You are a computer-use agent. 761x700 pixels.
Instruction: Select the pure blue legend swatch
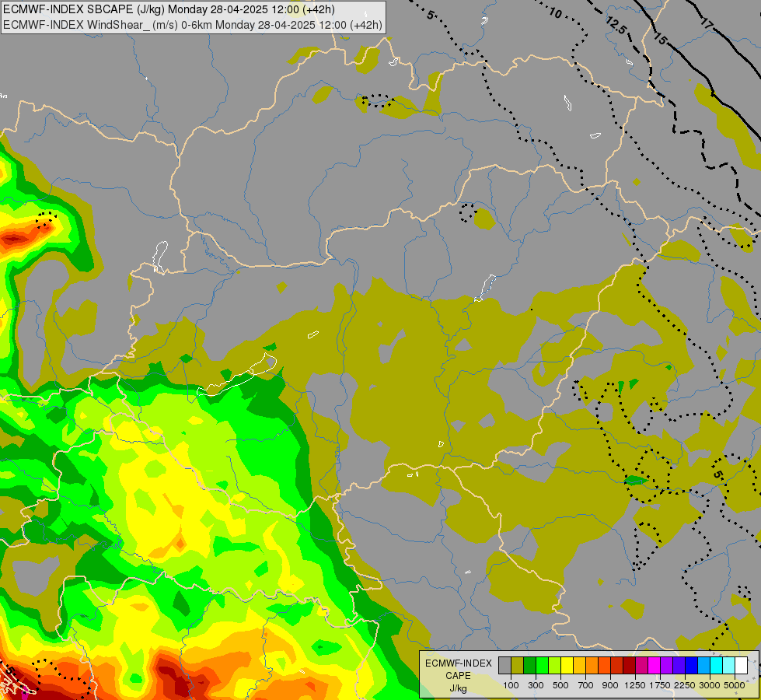click(692, 666)
